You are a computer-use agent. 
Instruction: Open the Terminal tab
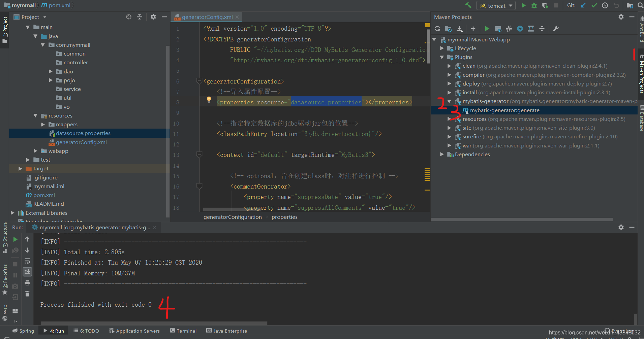[183, 331]
